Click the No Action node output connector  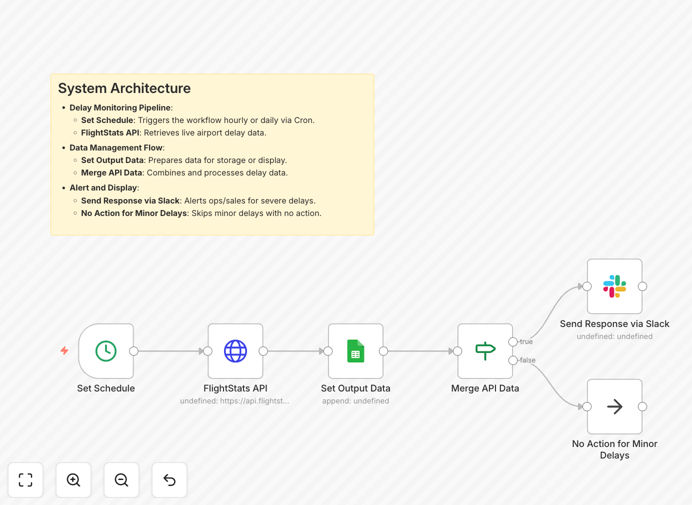click(642, 407)
